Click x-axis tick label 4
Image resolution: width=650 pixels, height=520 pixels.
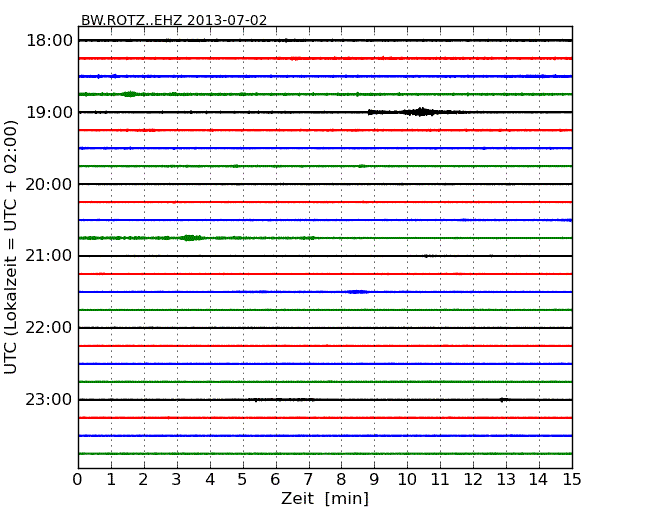pos(210,479)
